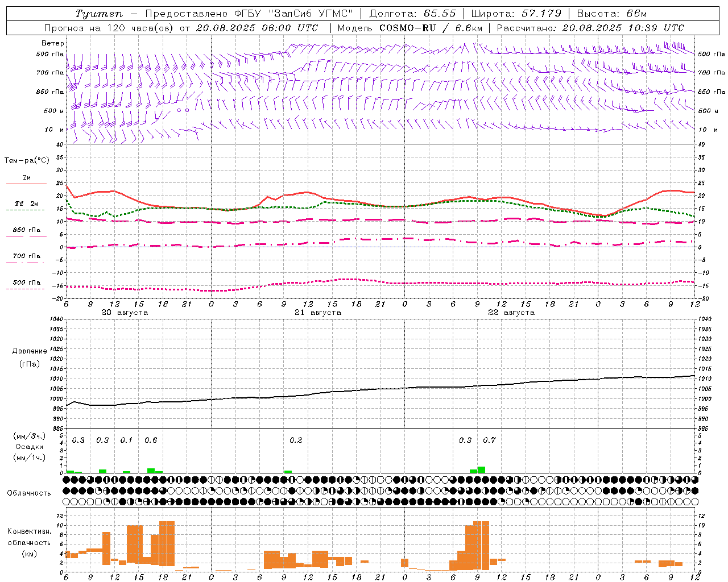Click the green precipitation bar under "0.7"

pos(481,470)
